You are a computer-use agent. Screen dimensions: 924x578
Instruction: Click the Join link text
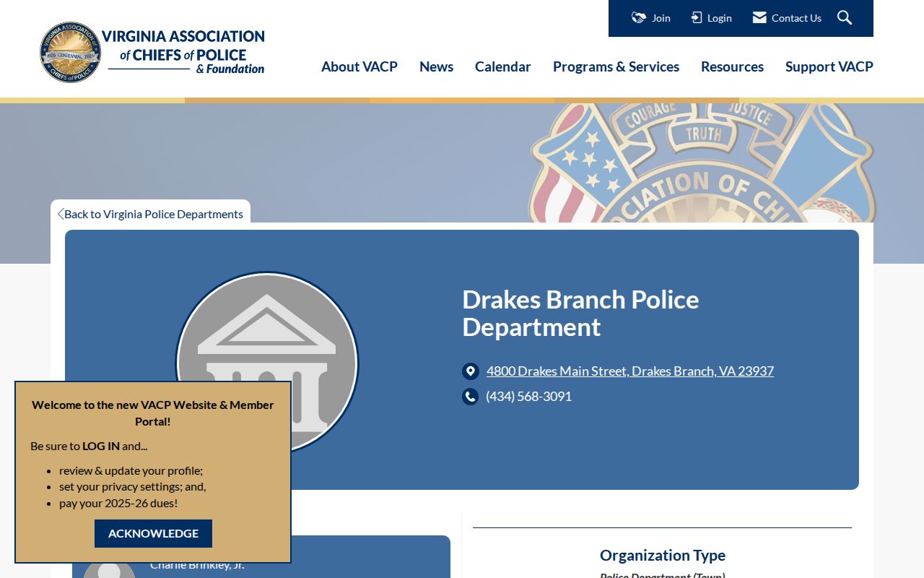(661, 18)
